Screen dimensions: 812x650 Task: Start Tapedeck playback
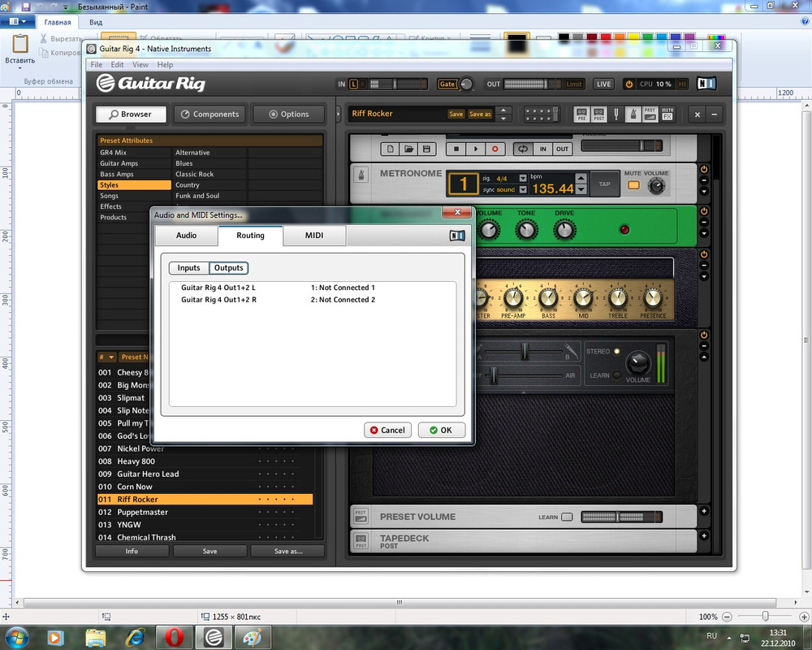475,149
